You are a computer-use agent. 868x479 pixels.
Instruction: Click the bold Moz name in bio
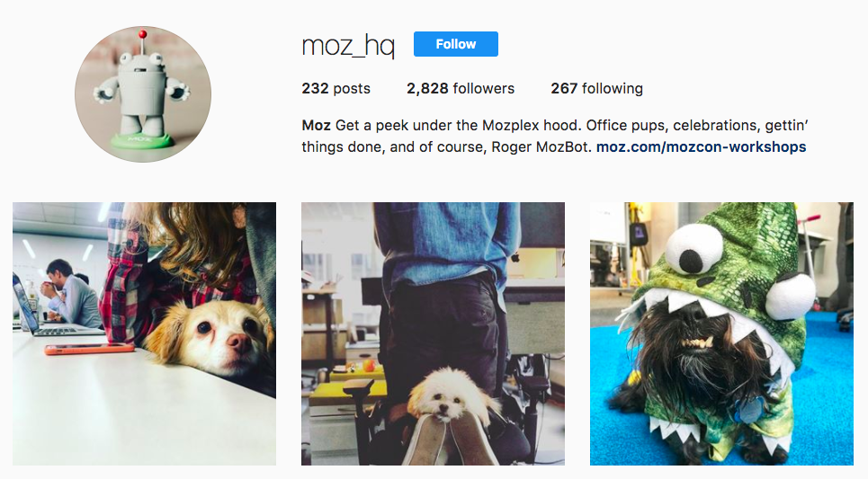(316, 126)
